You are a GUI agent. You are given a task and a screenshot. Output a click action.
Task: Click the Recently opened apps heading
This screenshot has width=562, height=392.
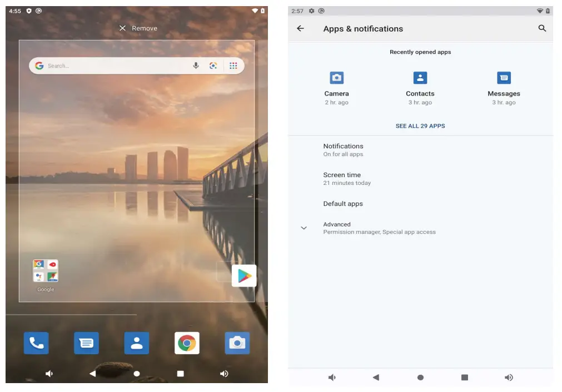[x=420, y=52]
